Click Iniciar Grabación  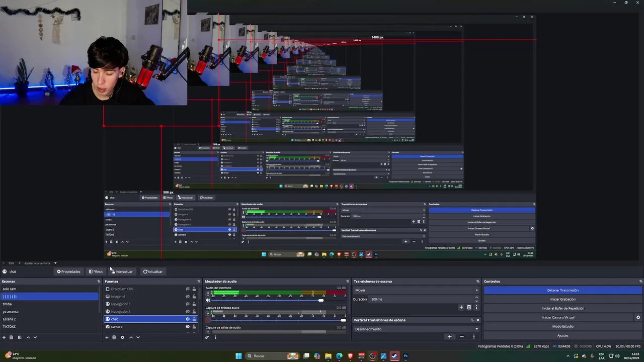point(562,299)
